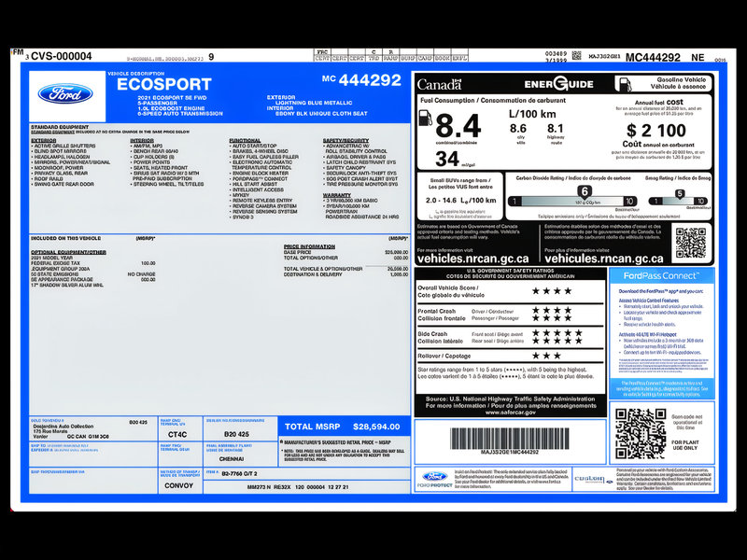Click the 1.0L ECOBOOST ENGINE line
This screenshot has width=747, height=560.
coord(171,108)
